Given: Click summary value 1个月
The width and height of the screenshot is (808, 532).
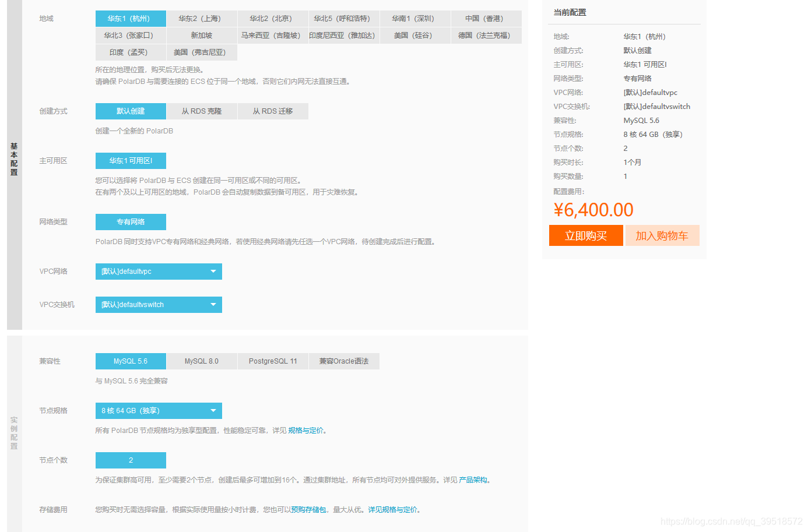Looking at the screenshot, I should point(633,163).
